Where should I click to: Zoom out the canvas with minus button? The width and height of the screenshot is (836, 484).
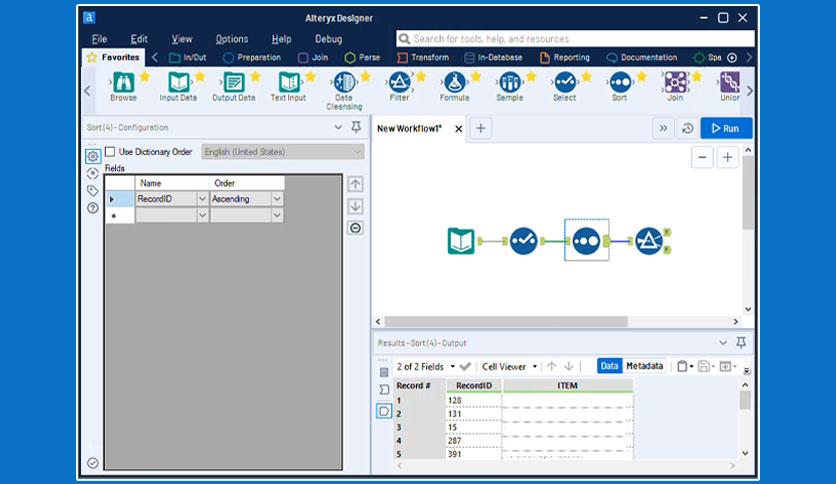click(702, 157)
